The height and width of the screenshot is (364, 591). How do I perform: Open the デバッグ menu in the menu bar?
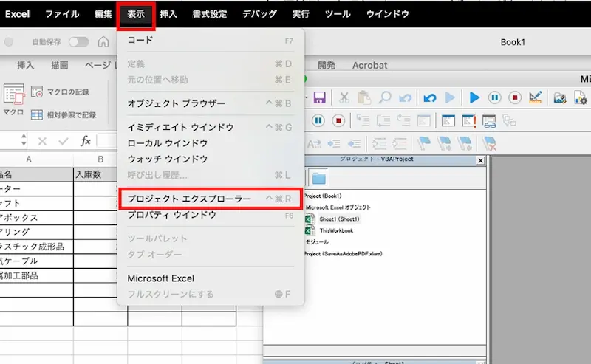[x=260, y=14]
